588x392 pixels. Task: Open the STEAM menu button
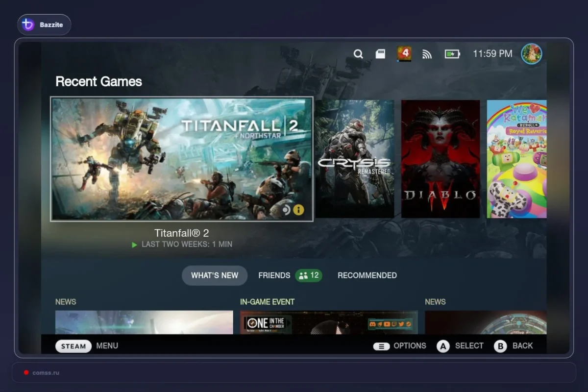coord(73,346)
